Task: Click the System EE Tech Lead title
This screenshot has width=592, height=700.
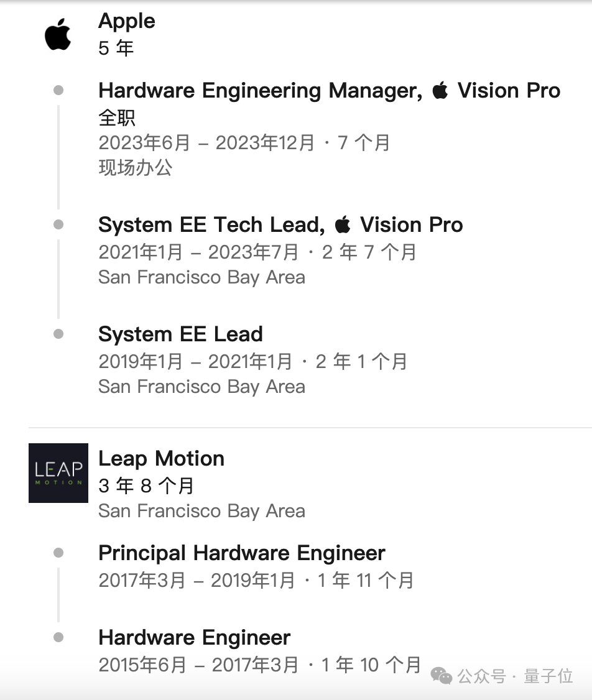Action: coord(211,225)
